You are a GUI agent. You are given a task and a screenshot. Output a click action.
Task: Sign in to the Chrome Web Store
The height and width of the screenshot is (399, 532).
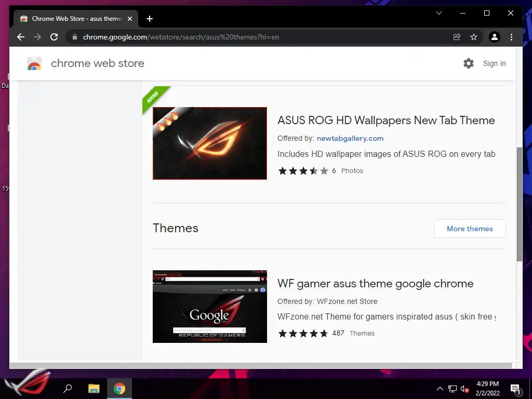495,63
